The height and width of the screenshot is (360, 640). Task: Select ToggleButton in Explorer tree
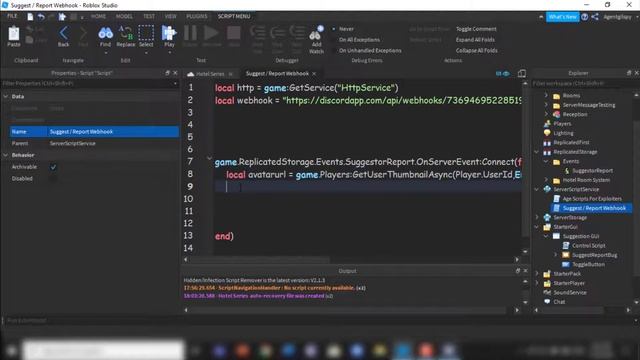(x=588, y=264)
